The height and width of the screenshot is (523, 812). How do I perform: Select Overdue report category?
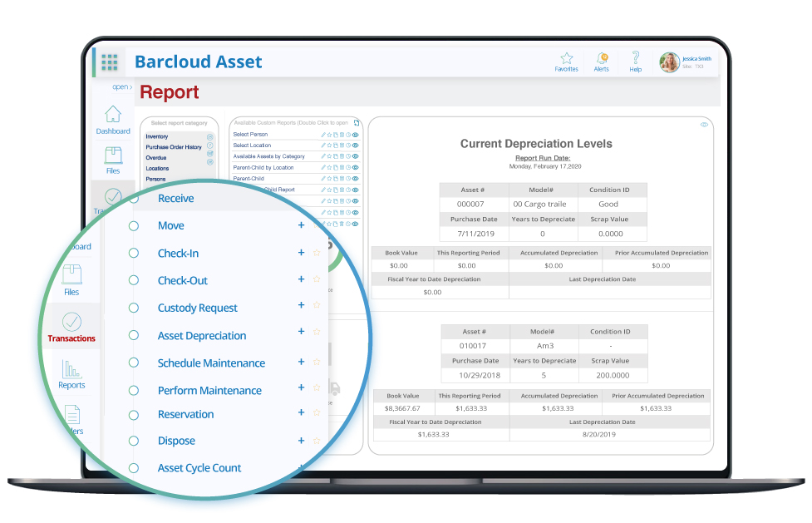[x=156, y=158]
